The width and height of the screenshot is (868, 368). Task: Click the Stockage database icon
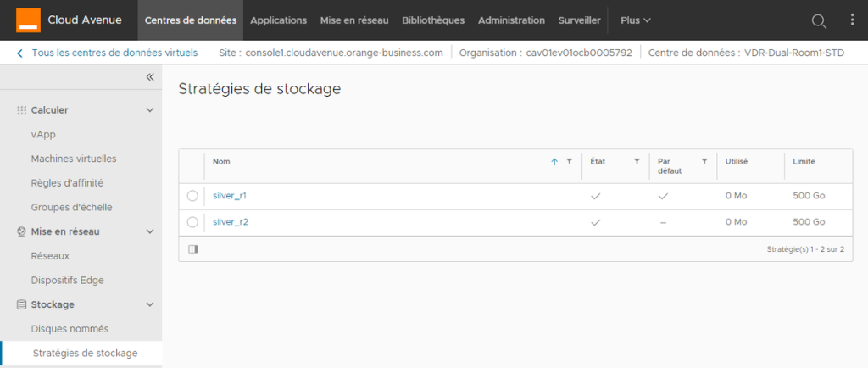(x=21, y=304)
